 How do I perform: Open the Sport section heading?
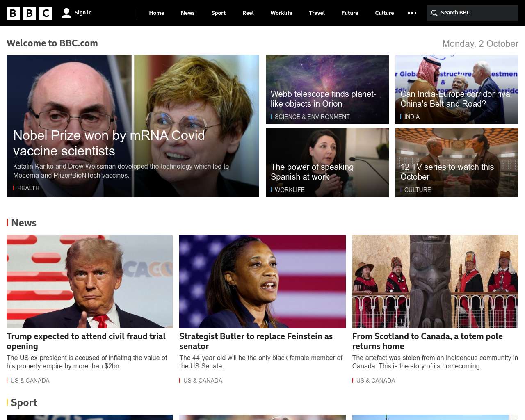24,402
